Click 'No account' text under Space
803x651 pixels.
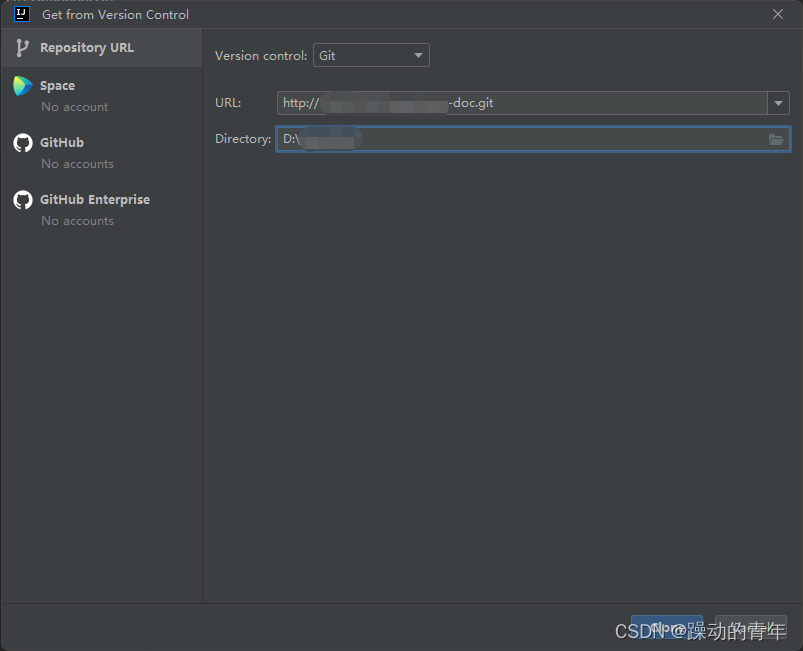pos(75,107)
